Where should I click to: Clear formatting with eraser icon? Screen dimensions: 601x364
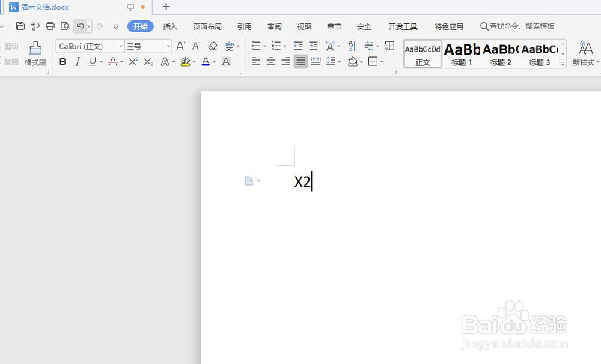click(x=212, y=46)
